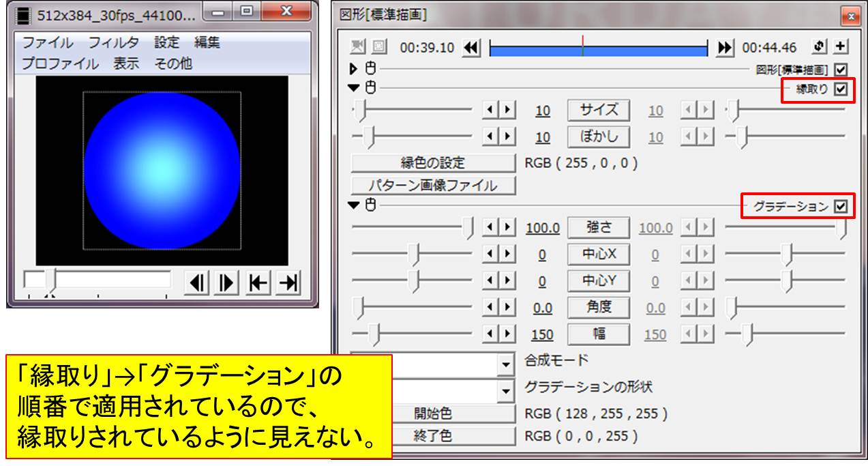Open the その他 menu
The width and height of the screenshot is (868, 466).
(173, 63)
